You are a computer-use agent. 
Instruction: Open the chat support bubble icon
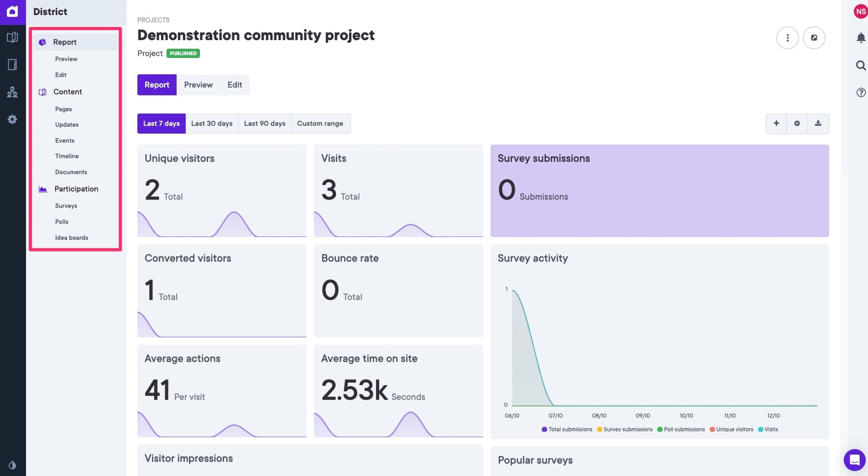click(x=854, y=460)
